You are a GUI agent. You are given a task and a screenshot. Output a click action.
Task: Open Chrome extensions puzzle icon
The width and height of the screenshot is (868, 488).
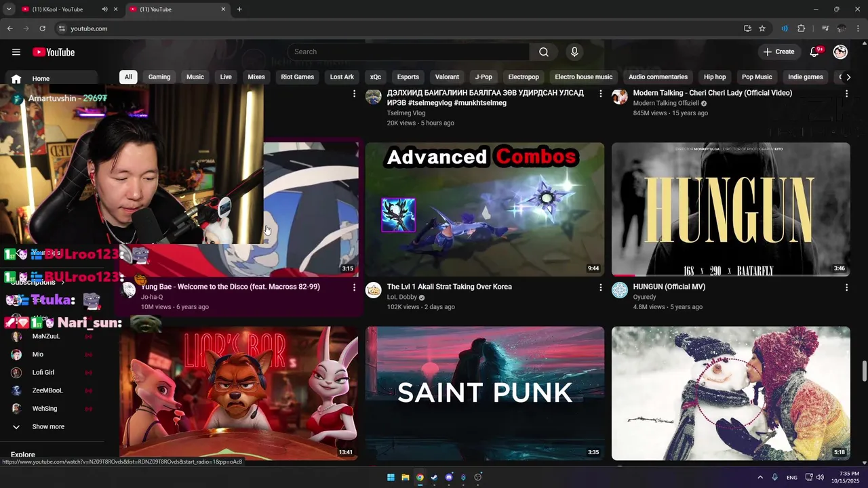coord(801,28)
